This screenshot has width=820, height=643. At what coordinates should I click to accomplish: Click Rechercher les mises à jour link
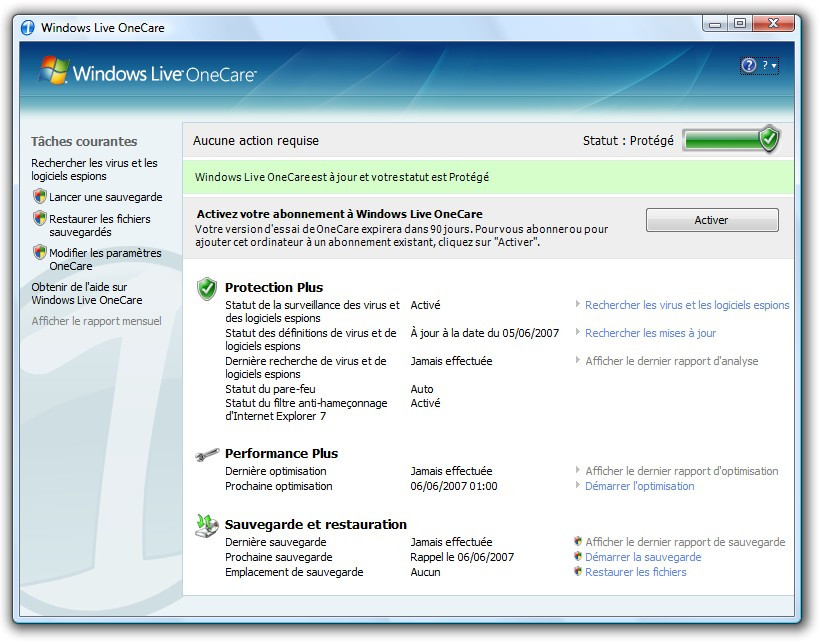(x=650, y=333)
